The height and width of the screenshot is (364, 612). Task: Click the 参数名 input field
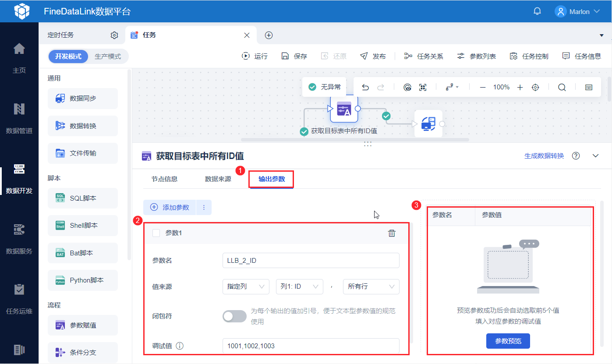point(311,260)
